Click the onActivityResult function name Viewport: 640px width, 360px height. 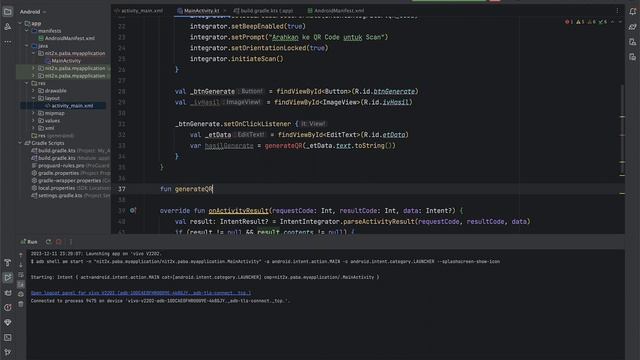[238, 211]
